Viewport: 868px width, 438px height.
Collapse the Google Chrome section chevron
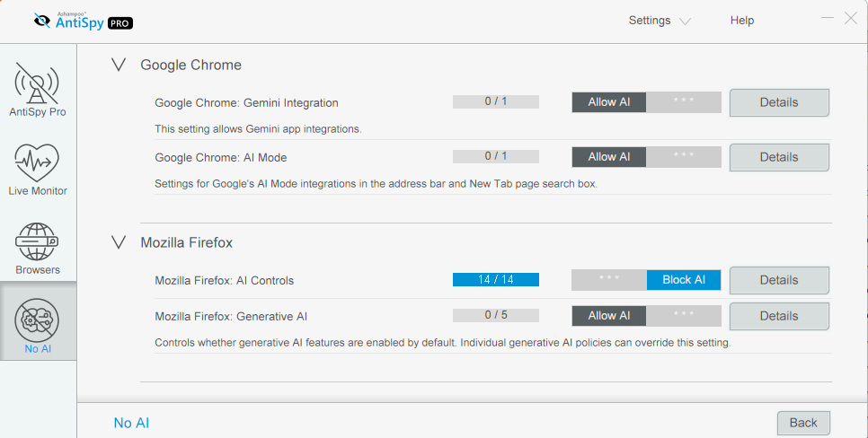click(119, 65)
